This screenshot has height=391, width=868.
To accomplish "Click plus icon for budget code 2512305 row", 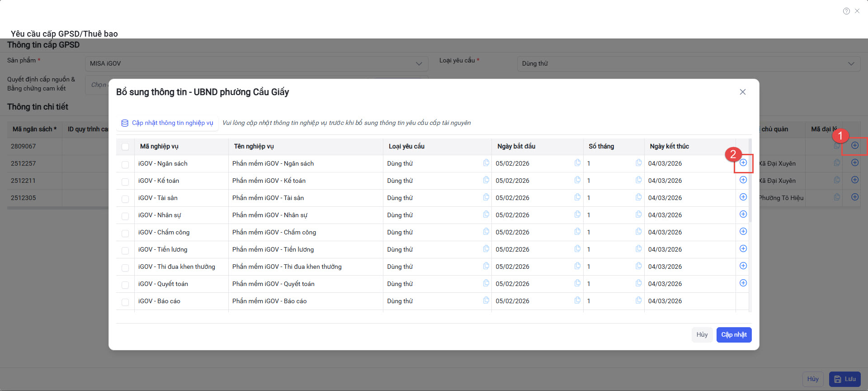I will point(855,197).
